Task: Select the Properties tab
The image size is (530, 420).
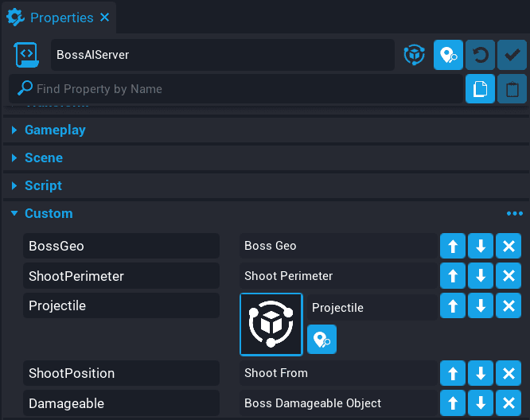Action: click(x=60, y=17)
